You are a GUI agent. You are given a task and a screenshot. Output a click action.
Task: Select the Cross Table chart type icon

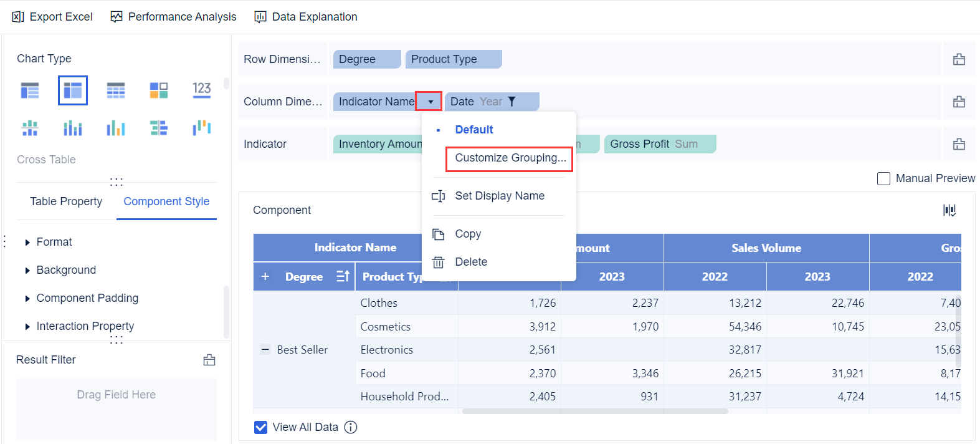pyautogui.click(x=73, y=90)
